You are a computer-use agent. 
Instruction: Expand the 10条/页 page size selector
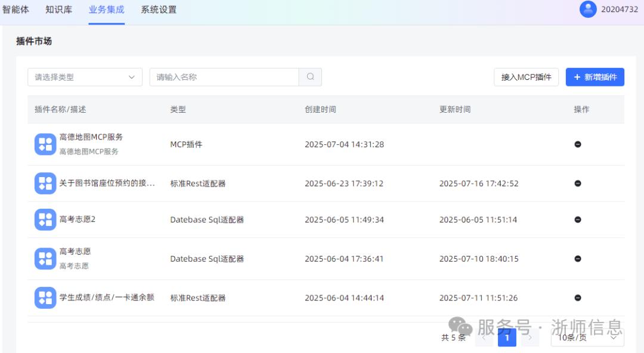point(587,337)
